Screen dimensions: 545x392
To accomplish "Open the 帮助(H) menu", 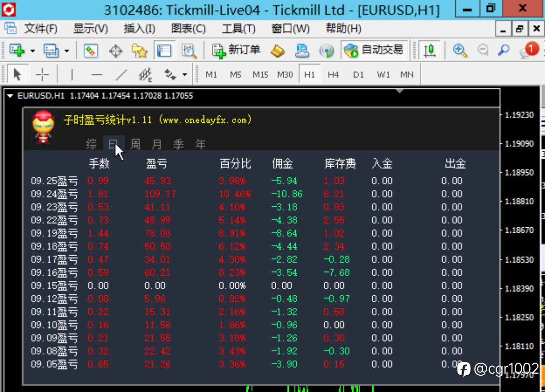I will click(343, 28).
